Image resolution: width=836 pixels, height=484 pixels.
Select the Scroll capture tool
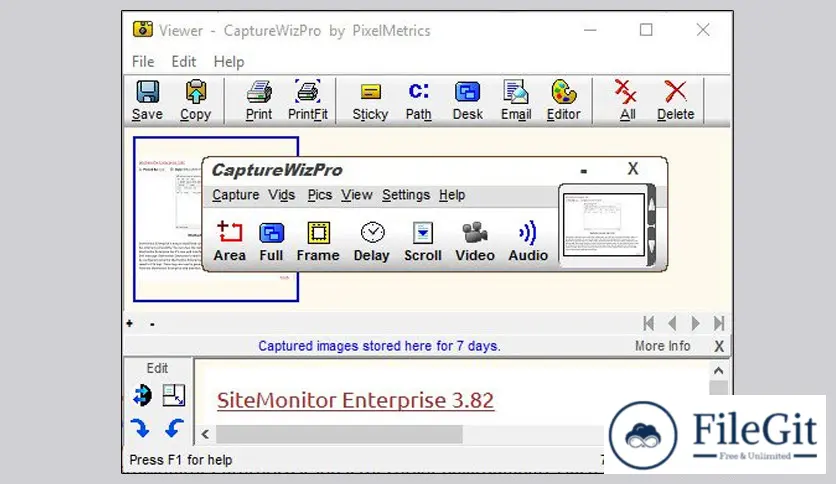click(423, 241)
